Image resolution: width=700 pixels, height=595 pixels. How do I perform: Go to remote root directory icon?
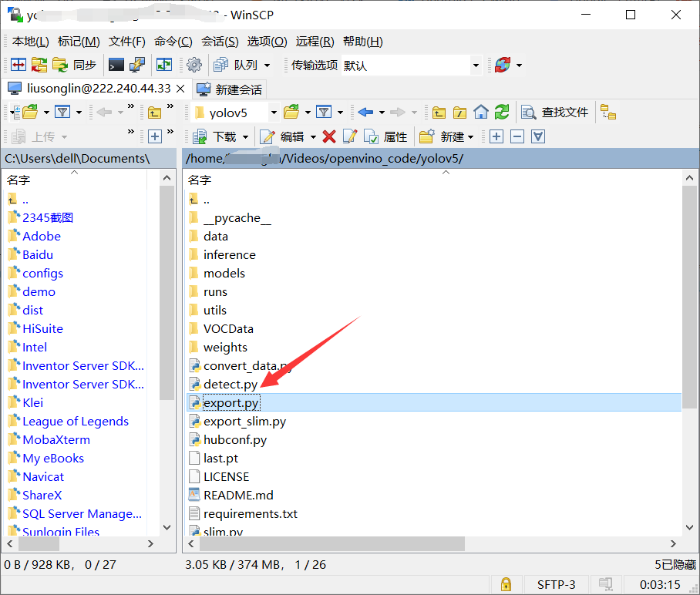point(459,112)
